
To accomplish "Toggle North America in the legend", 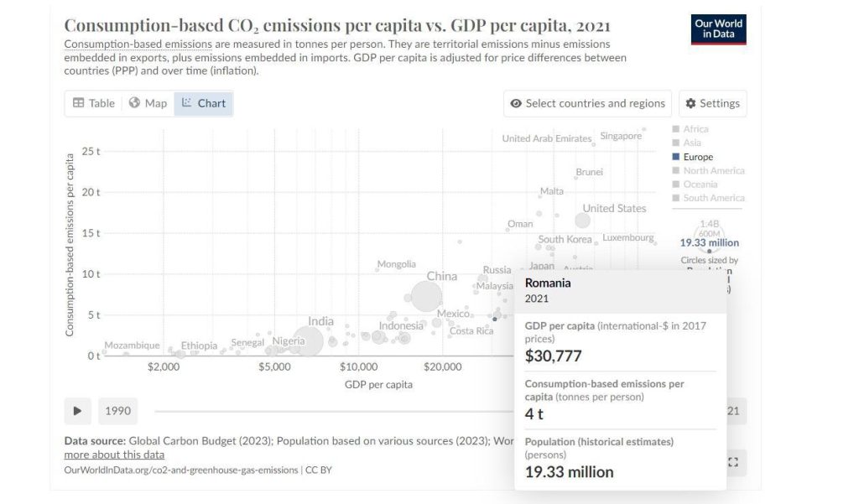I will [x=708, y=170].
